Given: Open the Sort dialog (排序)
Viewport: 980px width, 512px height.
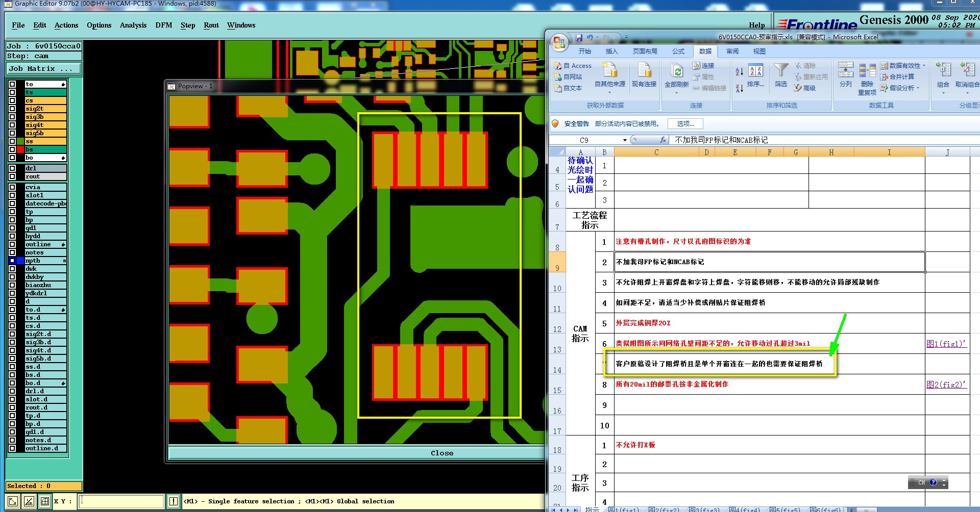Looking at the screenshot, I should point(755,75).
